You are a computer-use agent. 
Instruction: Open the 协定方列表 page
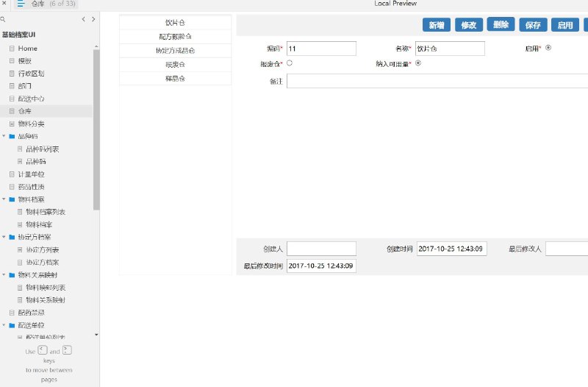pyautogui.click(x=43, y=249)
